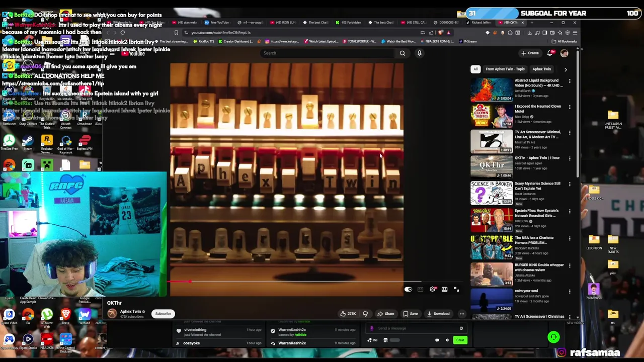Open options menu for TV Art Screensaver Minimal video
Image resolution: width=644 pixels, height=362 pixels.
click(570, 133)
